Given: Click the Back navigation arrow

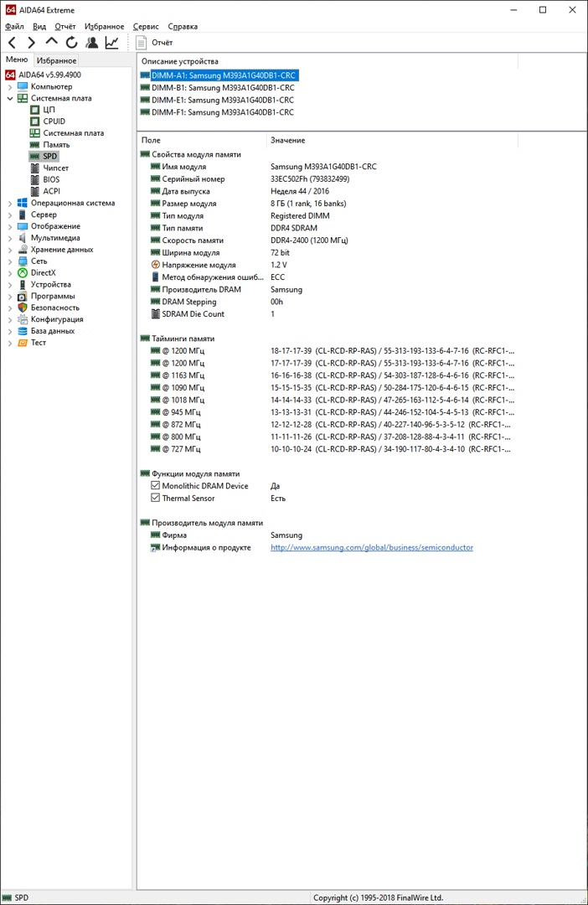Looking at the screenshot, I should tap(12, 42).
